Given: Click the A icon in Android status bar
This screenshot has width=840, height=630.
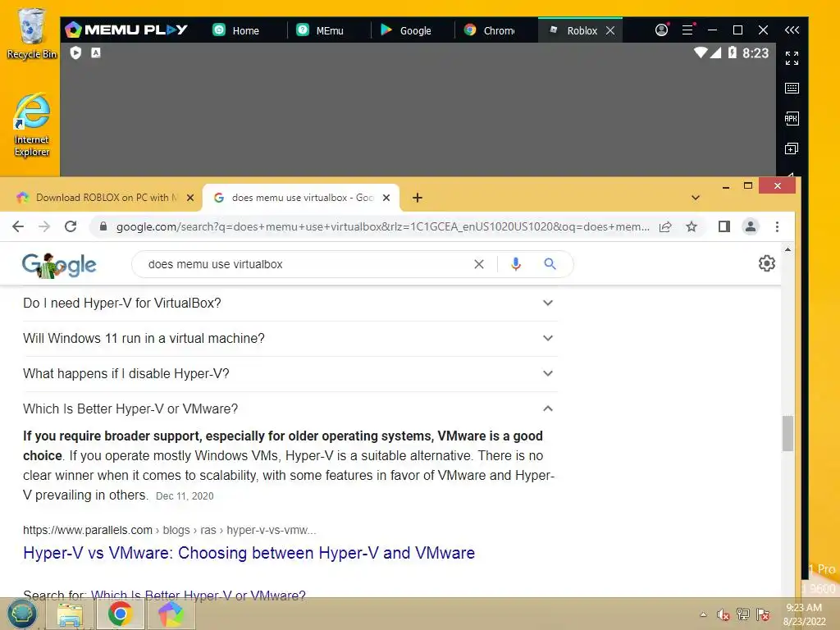Looking at the screenshot, I should [x=96, y=52].
